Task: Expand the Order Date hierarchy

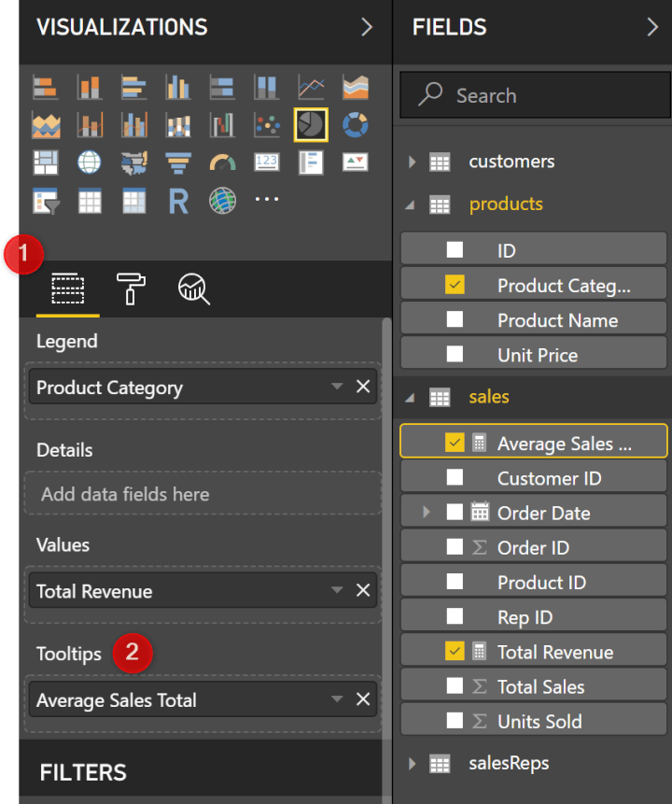Action: tap(427, 513)
